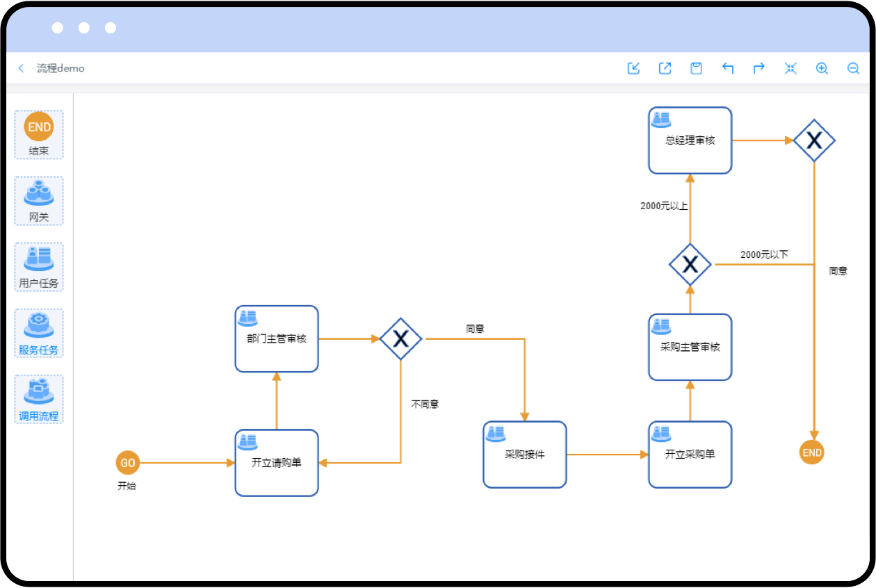Select the 服务任务 palette item

[39, 333]
